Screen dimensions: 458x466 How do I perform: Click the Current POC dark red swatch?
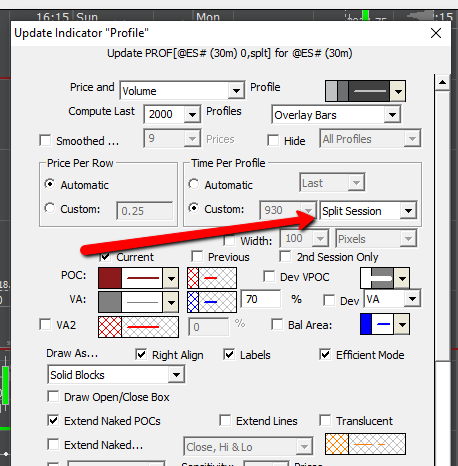click(x=110, y=278)
